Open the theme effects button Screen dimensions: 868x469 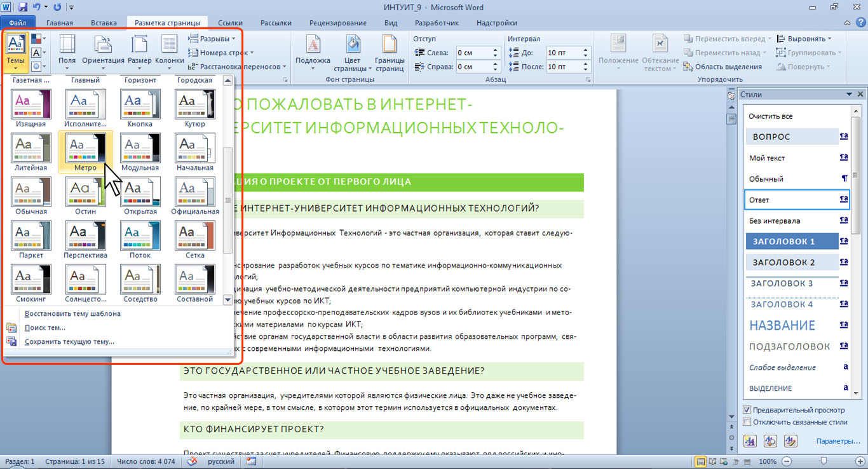[38, 66]
